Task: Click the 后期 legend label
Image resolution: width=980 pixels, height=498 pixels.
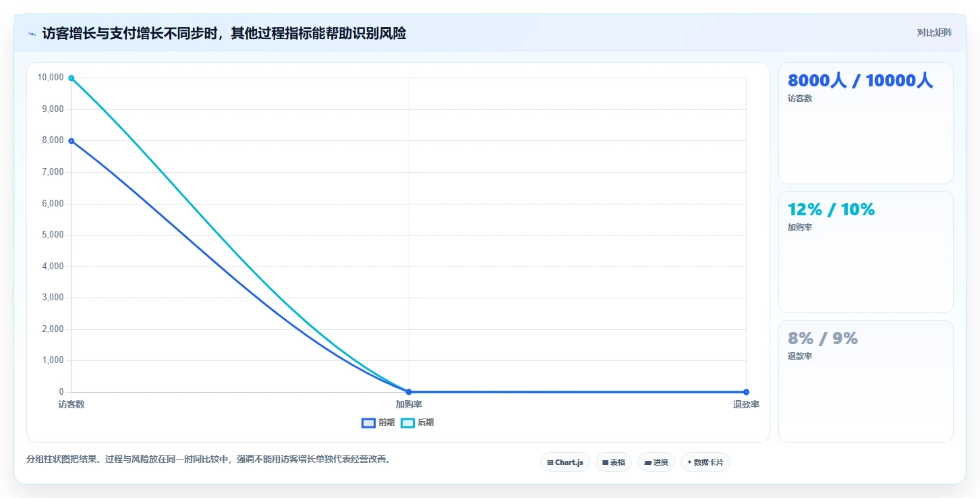Action: (x=426, y=423)
